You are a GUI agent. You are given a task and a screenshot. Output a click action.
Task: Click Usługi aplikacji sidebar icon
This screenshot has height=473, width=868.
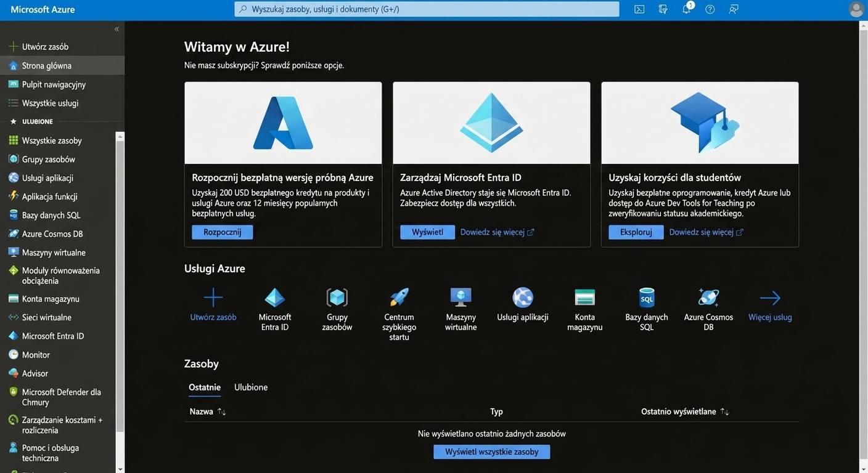click(14, 177)
